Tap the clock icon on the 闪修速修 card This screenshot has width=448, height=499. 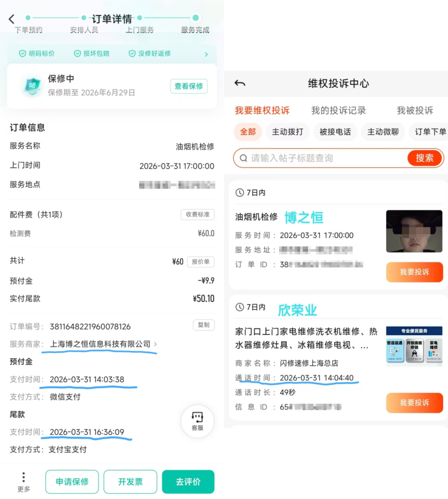(x=239, y=307)
